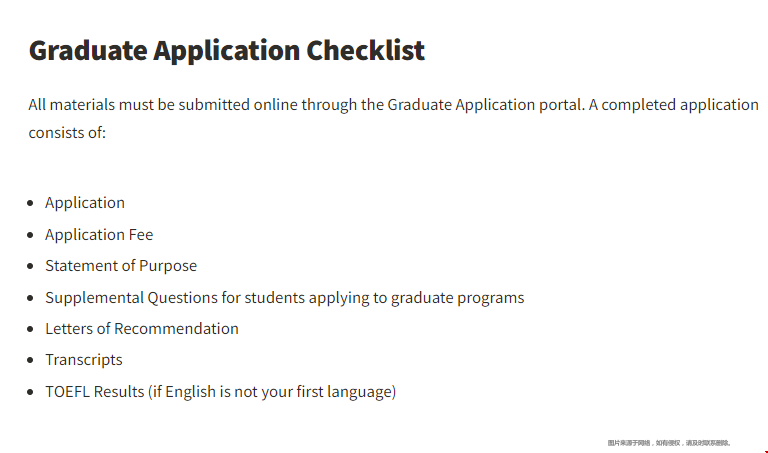Click the Transcripts list item

pyautogui.click(x=84, y=360)
